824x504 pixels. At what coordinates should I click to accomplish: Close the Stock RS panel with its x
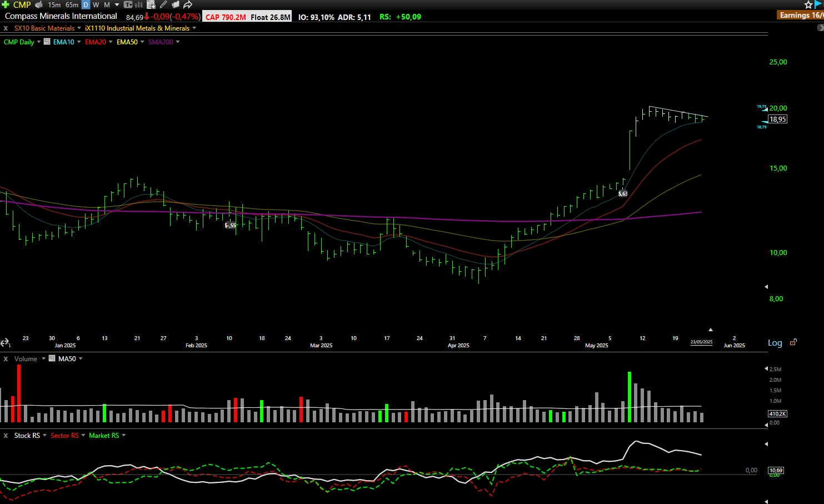click(6, 435)
